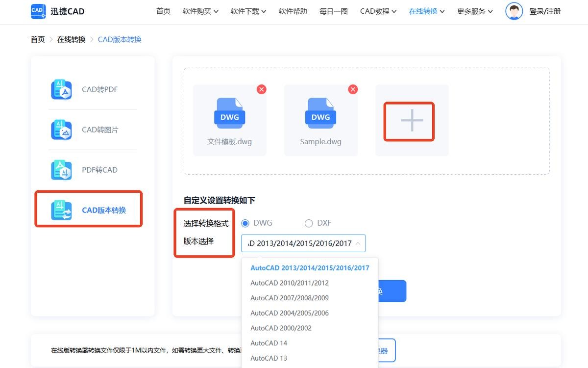Screen dimensions: 588x368
Task: Select the PDF转CAD sidebar icon
Action: tap(61, 170)
